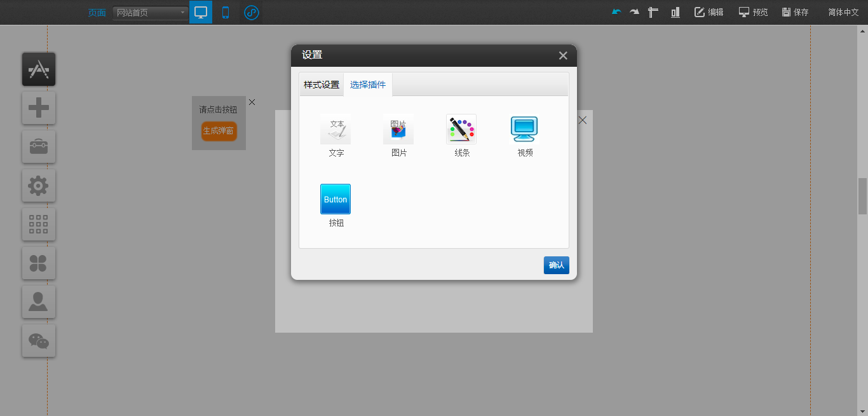Toggle the ruler guides icon in toolbar
The height and width of the screenshot is (416, 868).
tap(653, 12)
